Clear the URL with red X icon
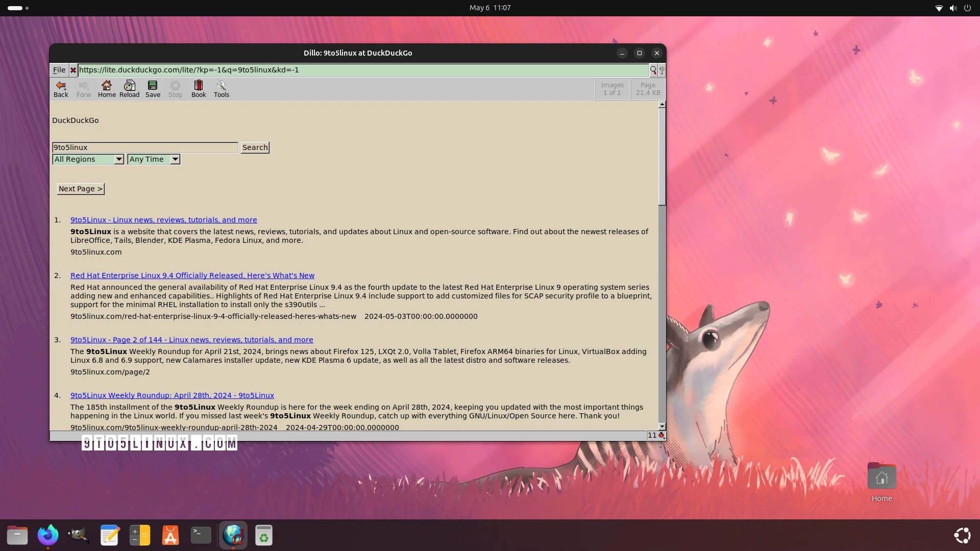The image size is (980, 551). 73,70
